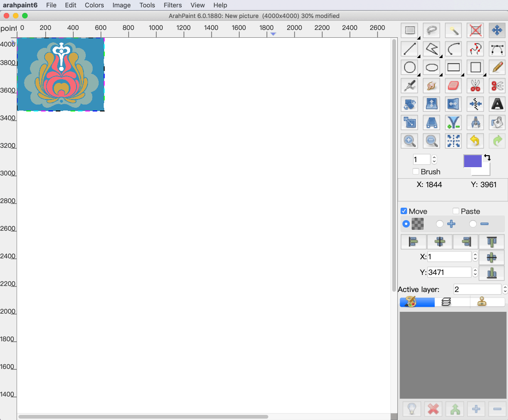
Task: Click the fit to window arrows icon
Action: [453, 141]
